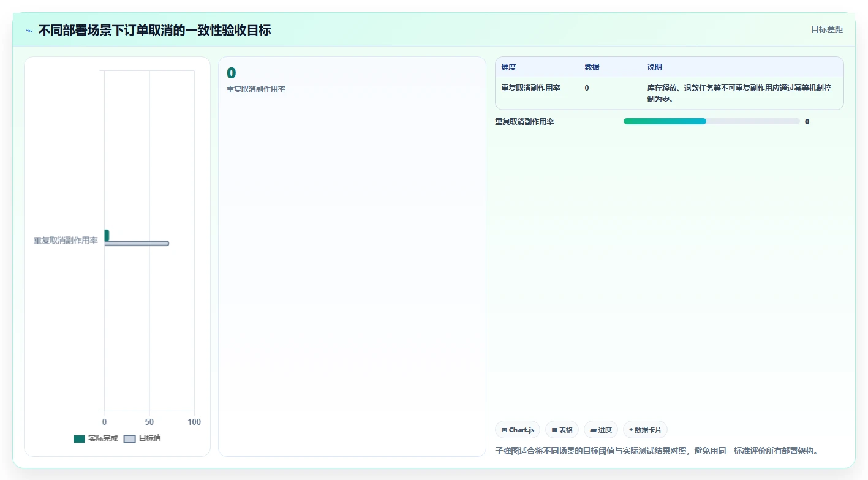Select the Chart.js tag chip
868x480 pixels.
pyautogui.click(x=518, y=430)
